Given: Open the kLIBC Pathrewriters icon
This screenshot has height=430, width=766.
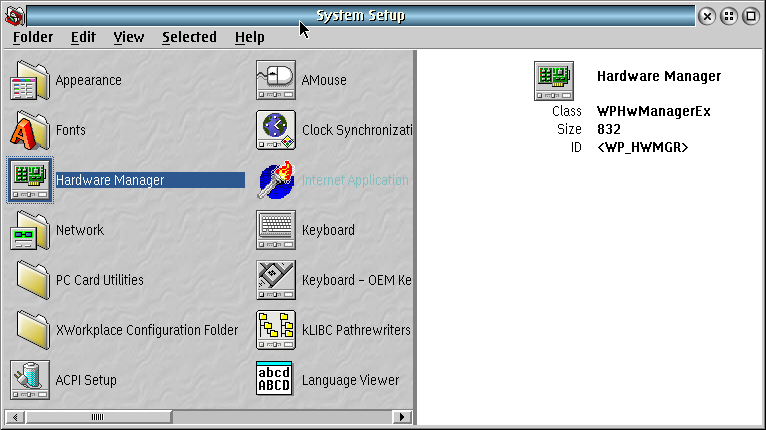Looking at the screenshot, I should tap(276, 330).
